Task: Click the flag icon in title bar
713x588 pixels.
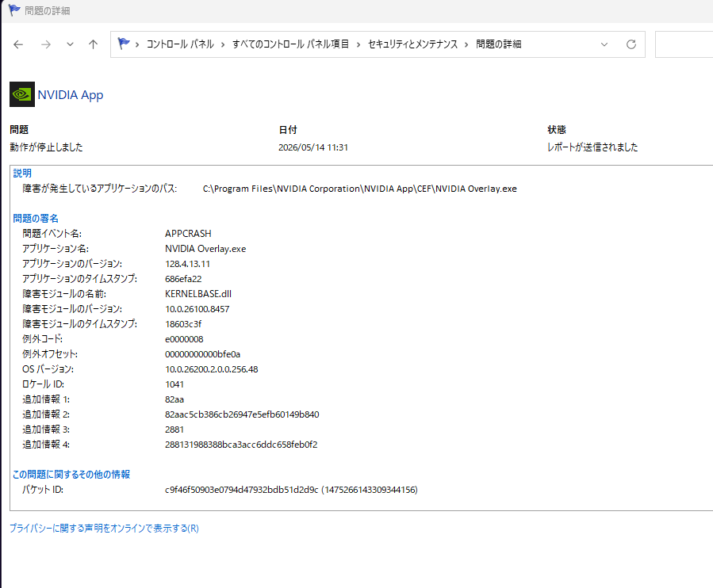Action: [14, 10]
